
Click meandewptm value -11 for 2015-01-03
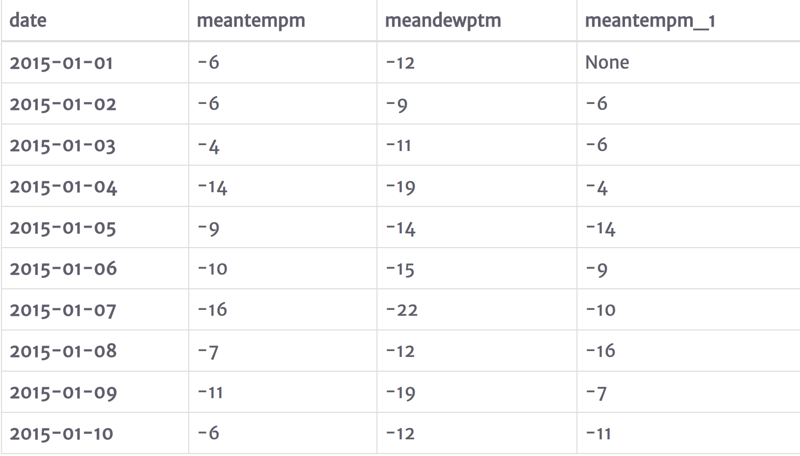click(401, 145)
